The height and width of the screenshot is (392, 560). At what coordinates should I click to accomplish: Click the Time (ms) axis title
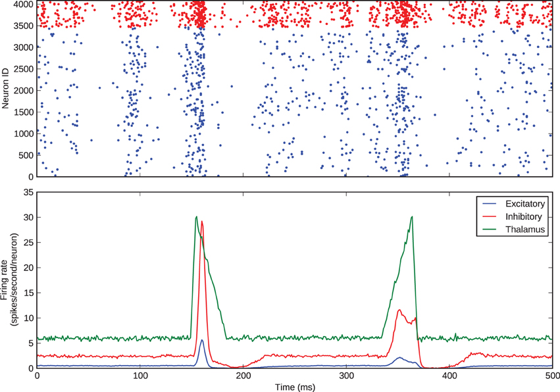click(x=295, y=387)
